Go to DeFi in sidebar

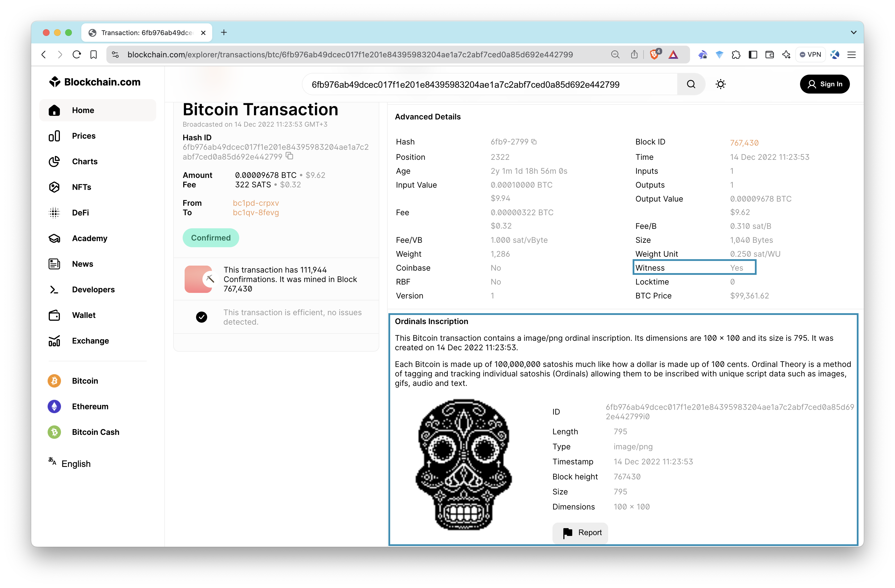[80, 212]
